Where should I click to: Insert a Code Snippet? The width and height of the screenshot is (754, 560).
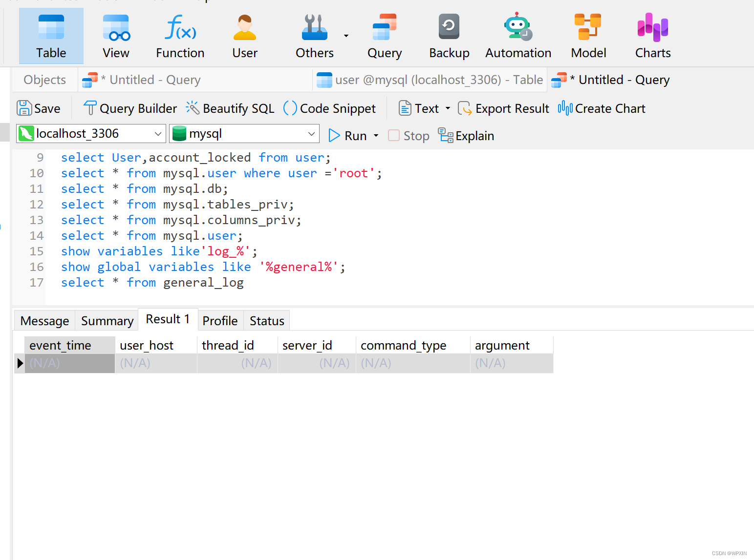tap(330, 108)
